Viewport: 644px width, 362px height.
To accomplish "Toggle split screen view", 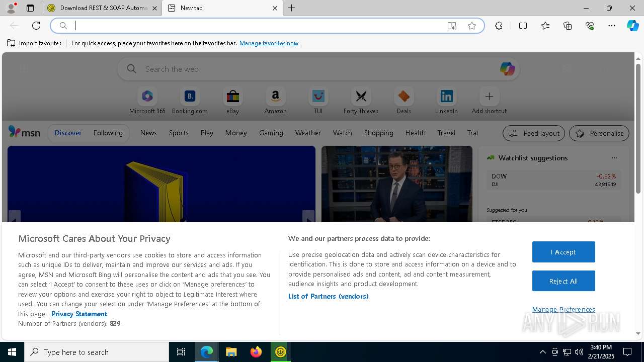I will pyautogui.click(x=523, y=26).
